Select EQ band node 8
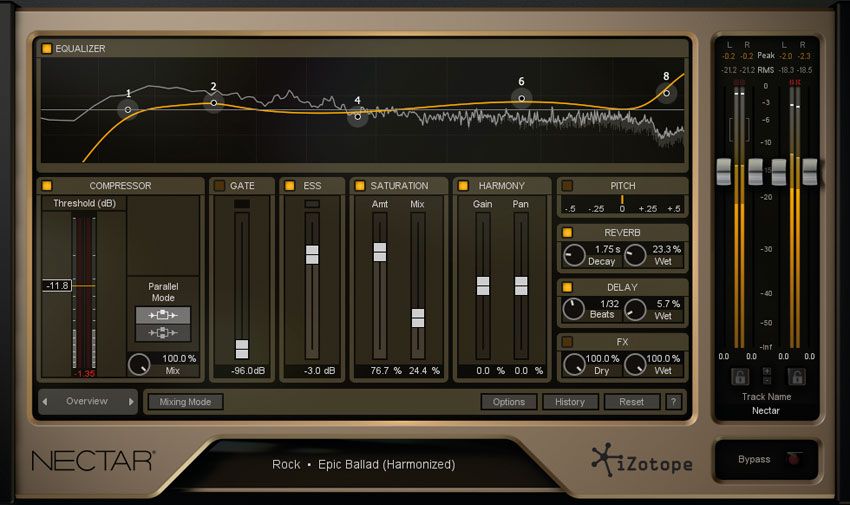Viewport: 850px width, 505px height. pos(667,93)
